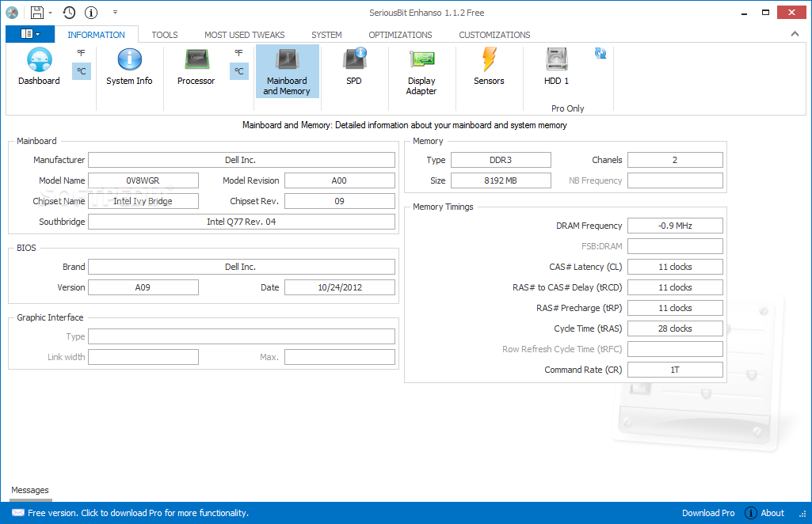Click the About info icon
Viewport: 812px width, 524px height.
(x=750, y=513)
